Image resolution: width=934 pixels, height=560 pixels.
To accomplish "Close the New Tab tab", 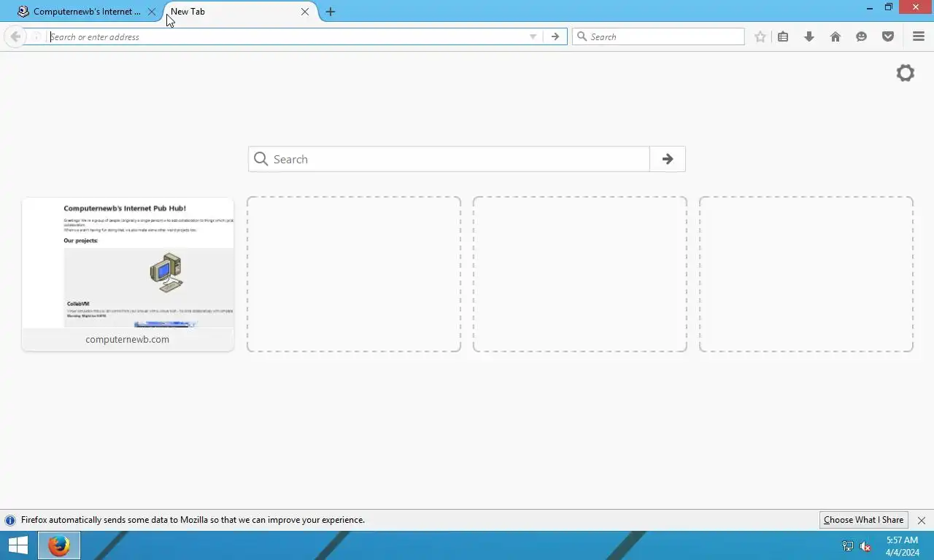I will pyautogui.click(x=305, y=12).
